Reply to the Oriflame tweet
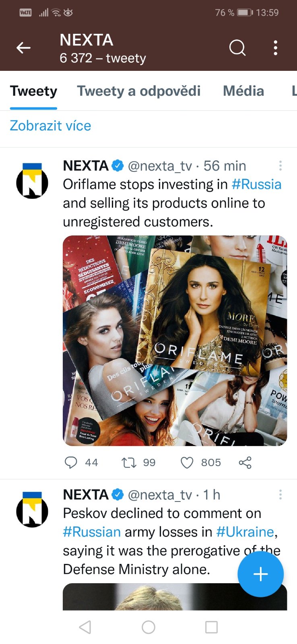Viewport: 297px width, 644px height. (x=71, y=462)
